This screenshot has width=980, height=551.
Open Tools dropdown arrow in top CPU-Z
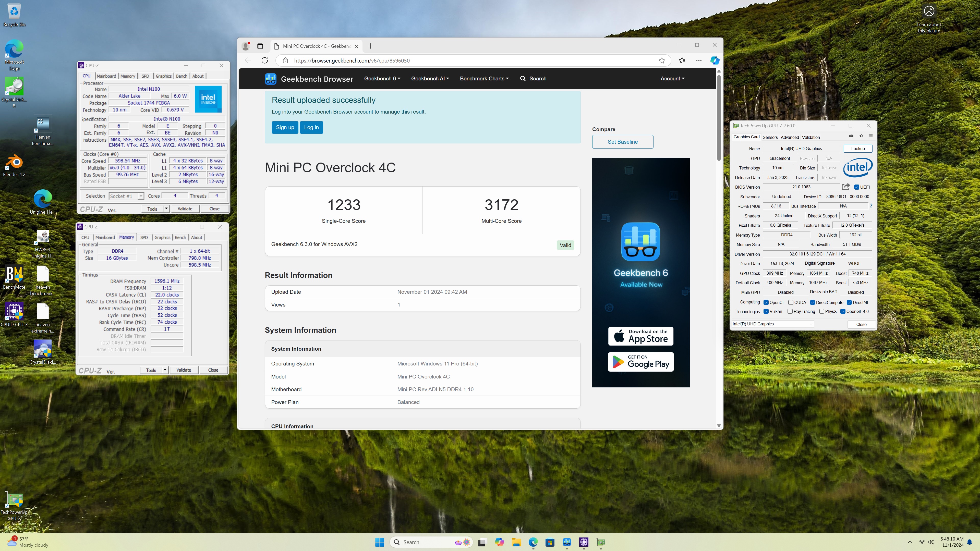166,209
